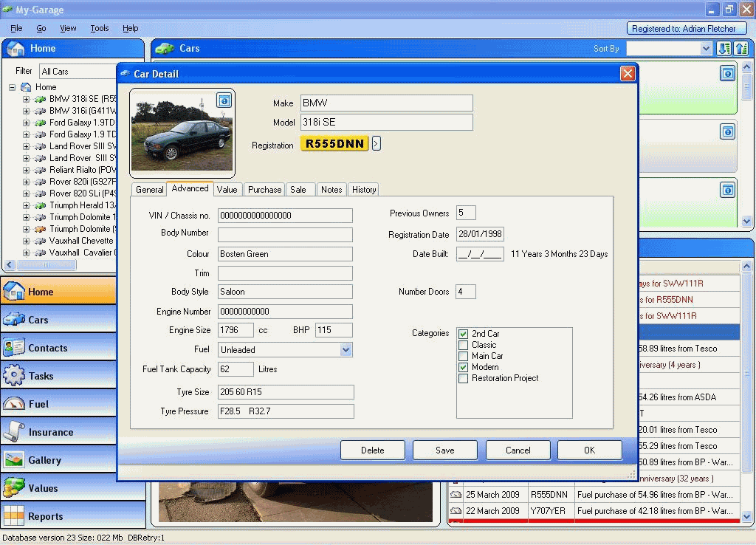Click the Gallery picture icon in sidebar

[x=14, y=459]
